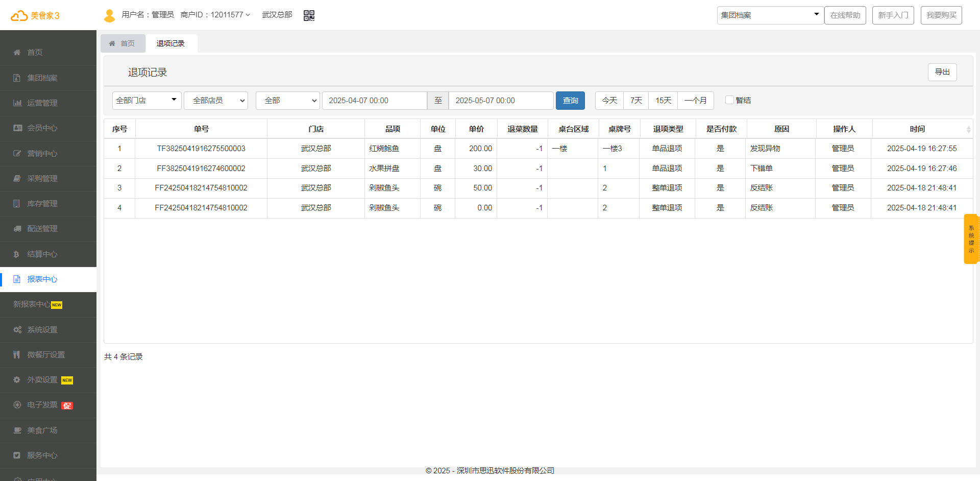
Task: Click the start date input field
Action: [x=374, y=101]
